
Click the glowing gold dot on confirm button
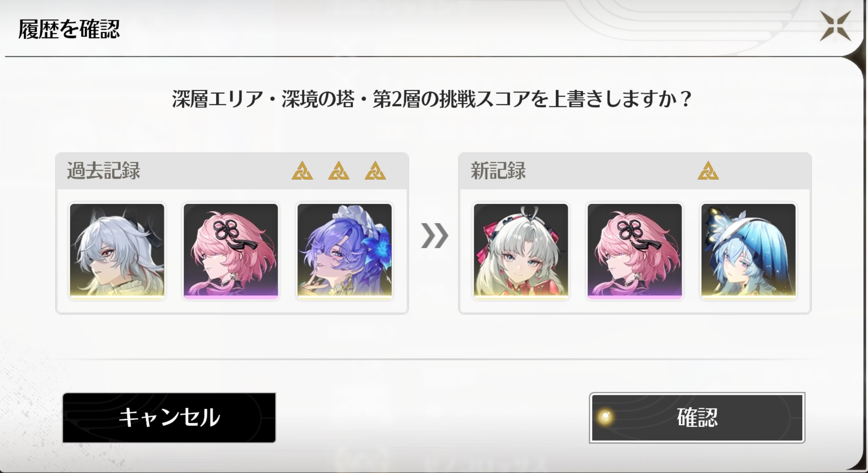(605, 417)
